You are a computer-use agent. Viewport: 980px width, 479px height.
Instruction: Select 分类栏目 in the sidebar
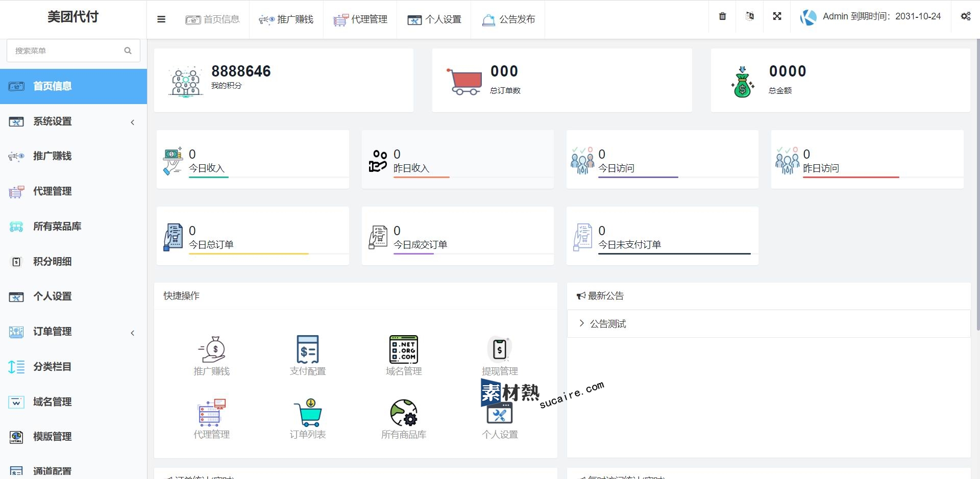tap(73, 367)
